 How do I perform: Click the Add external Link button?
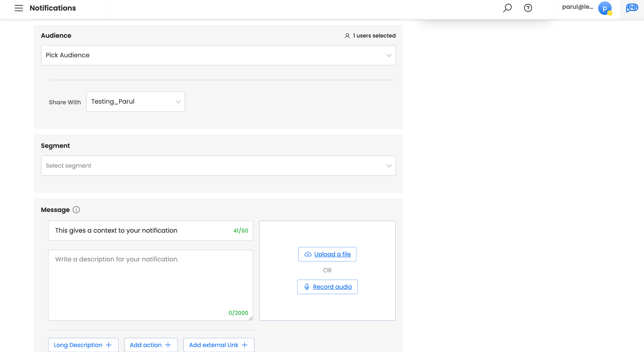[x=219, y=345]
